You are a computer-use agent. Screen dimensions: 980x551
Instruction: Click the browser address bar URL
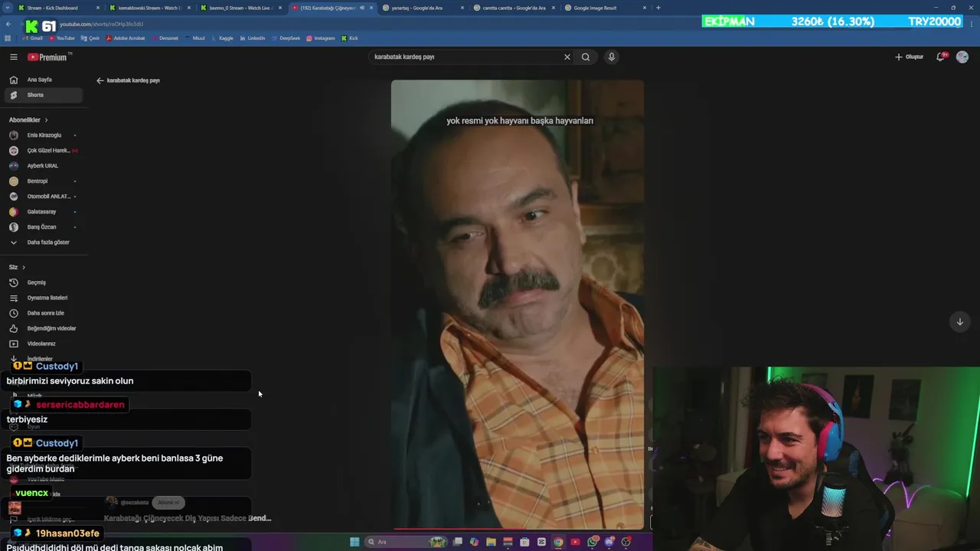101,24
